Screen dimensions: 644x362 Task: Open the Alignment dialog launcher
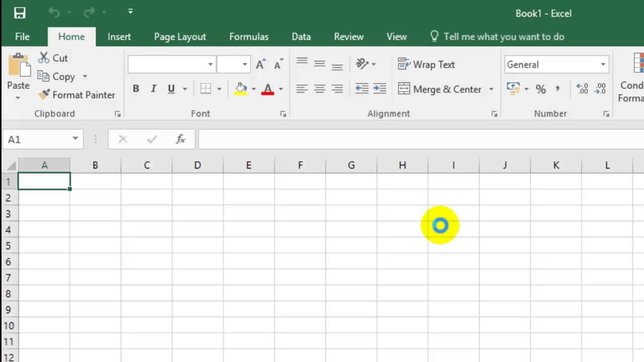pyautogui.click(x=494, y=114)
